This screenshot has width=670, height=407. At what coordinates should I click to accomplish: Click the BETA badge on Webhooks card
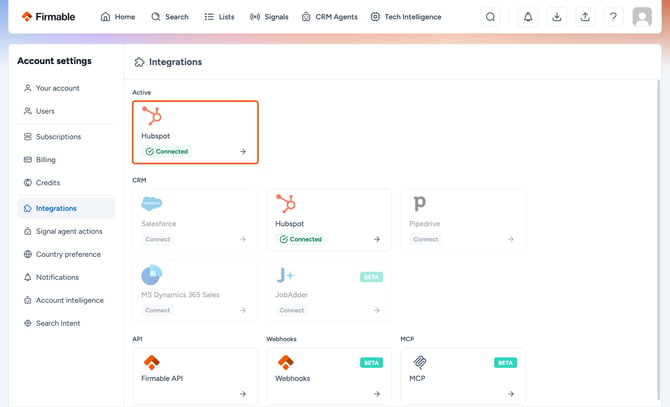(x=371, y=363)
